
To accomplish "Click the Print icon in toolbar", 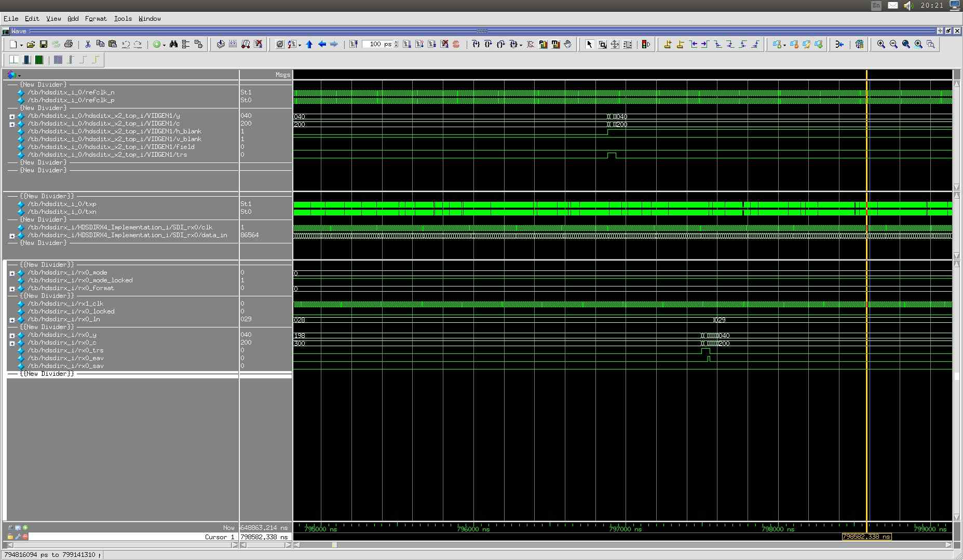I will click(68, 45).
